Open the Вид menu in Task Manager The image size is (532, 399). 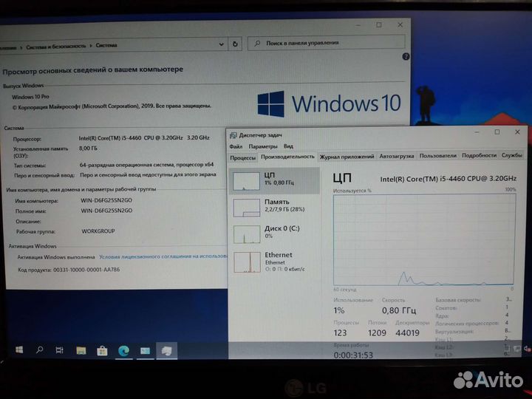point(288,146)
